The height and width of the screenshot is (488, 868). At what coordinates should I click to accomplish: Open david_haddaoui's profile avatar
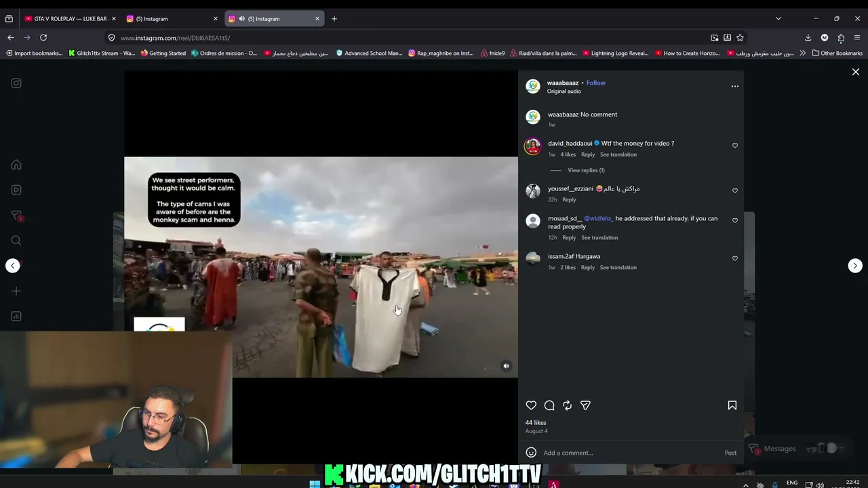coord(533,146)
